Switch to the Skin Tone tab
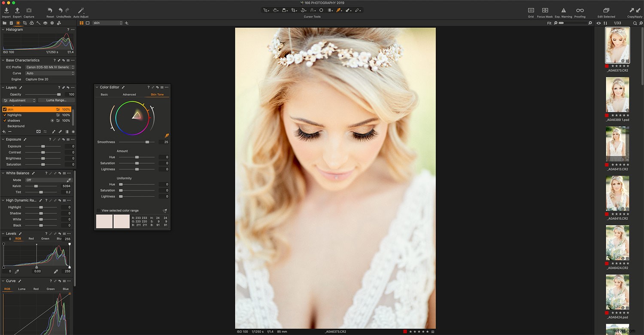 click(157, 94)
